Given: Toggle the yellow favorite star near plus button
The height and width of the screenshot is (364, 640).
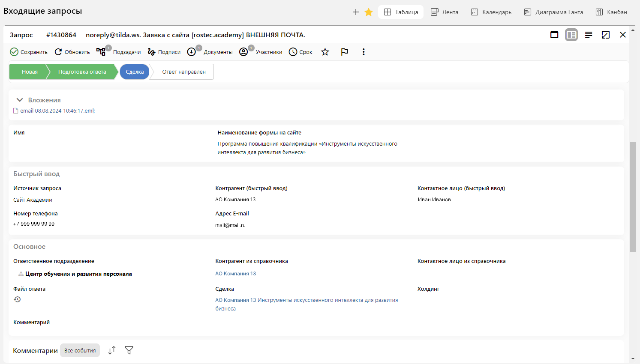Looking at the screenshot, I should pyautogui.click(x=368, y=12).
